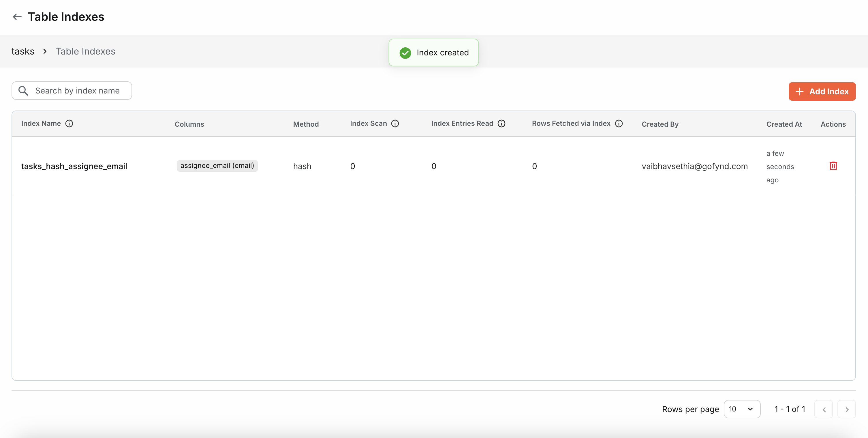Click the assignee_email (email) column chip
This screenshot has width=868, height=438.
(217, 166)
